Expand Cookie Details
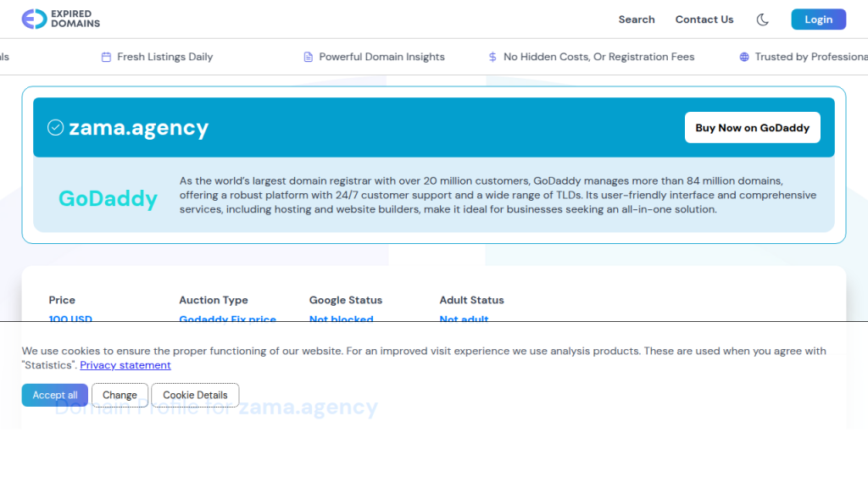Image resolution: width=868 pixels, height=488 pixels. pos(195,395)
